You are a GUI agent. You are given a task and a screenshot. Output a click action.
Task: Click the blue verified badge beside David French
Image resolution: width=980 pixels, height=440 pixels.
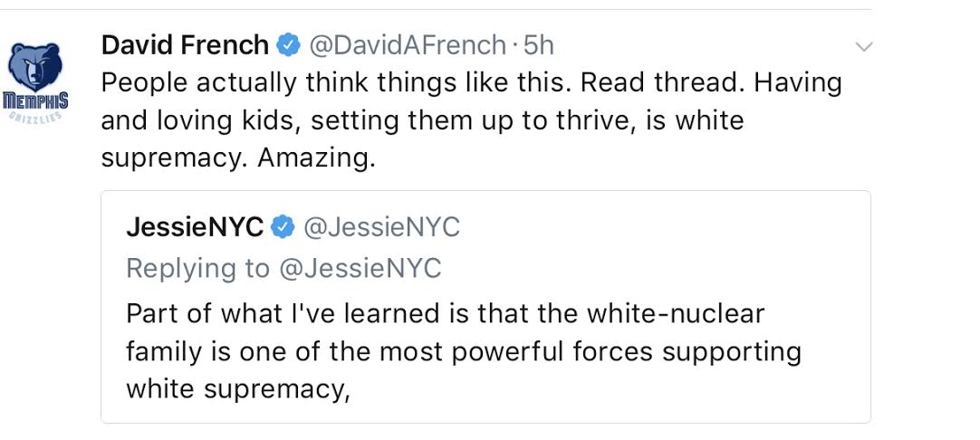289,44
